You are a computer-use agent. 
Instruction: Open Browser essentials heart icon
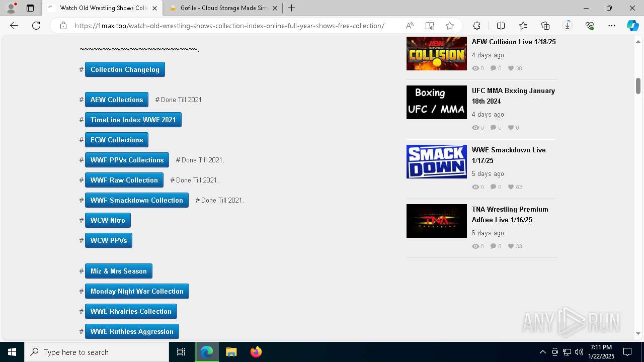click(x=590, y=26)
